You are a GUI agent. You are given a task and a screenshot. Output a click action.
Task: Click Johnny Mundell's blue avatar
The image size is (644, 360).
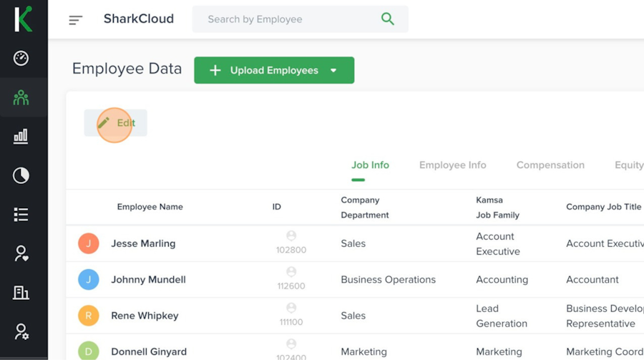89,280
